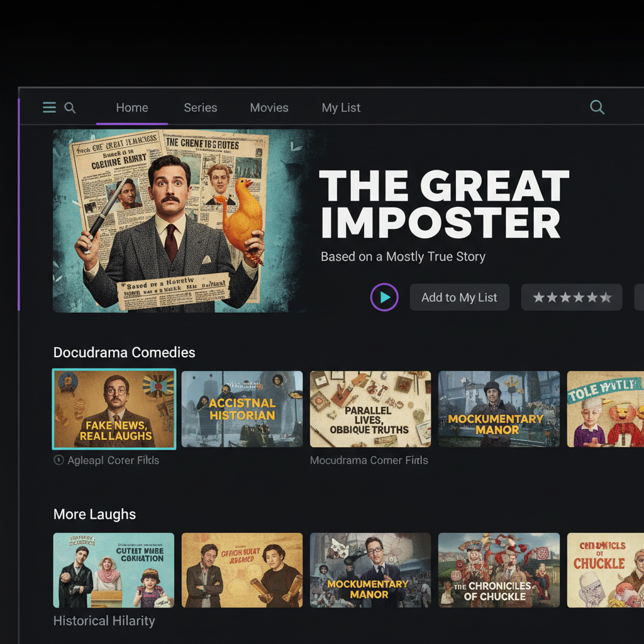The image size is (644, 644).
Task: Switch to the Home tab
Action: (x=132, y=108)
